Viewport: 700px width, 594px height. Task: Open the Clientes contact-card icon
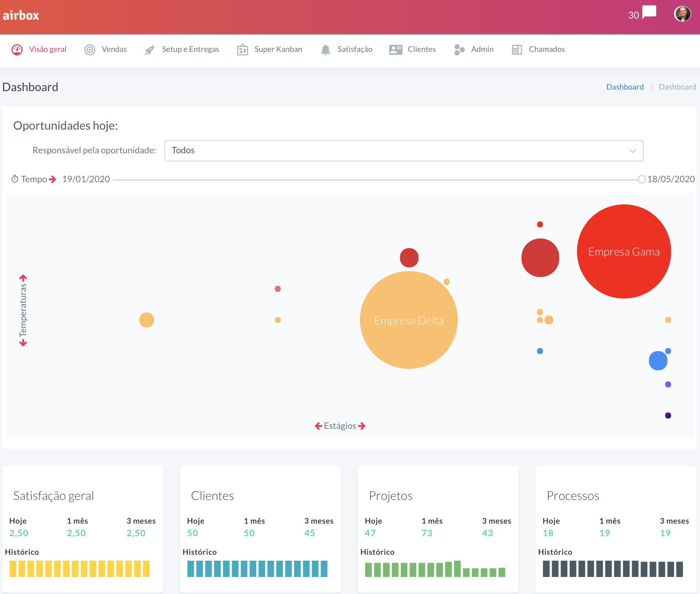click(396, 49)
